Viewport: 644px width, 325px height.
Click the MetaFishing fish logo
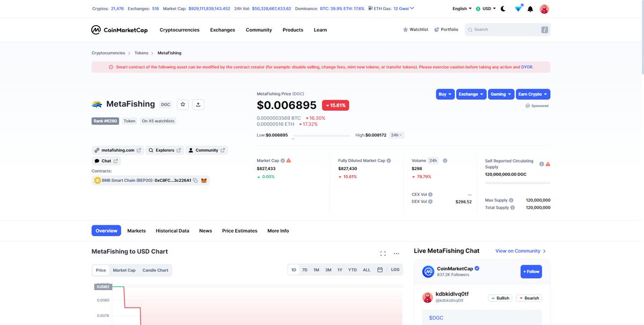(x=97, y=104)
